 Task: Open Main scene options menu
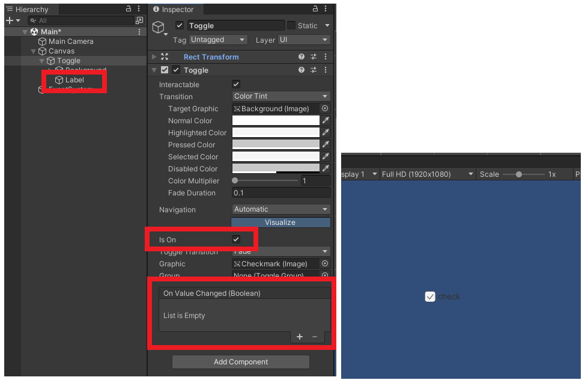tap(139, 32)
